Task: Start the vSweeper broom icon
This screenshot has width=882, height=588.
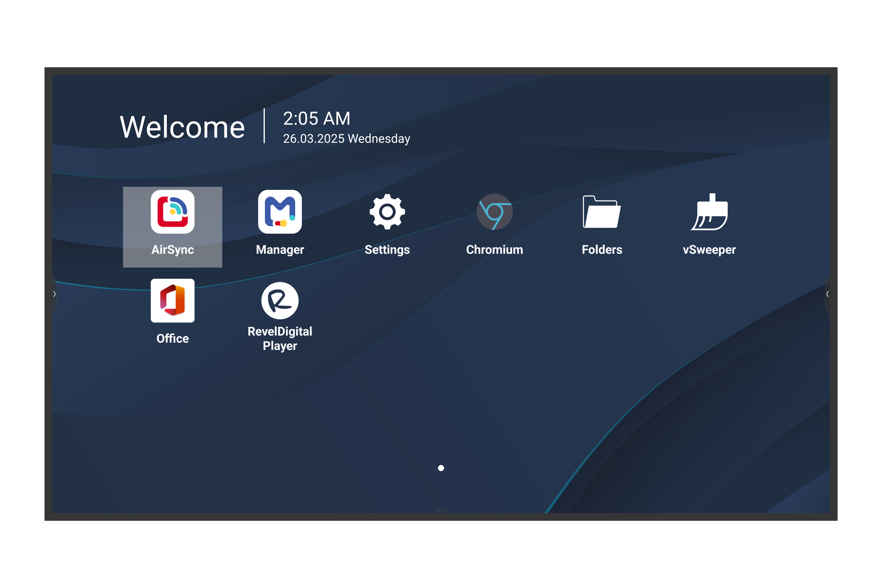Action: click(709, 212)
